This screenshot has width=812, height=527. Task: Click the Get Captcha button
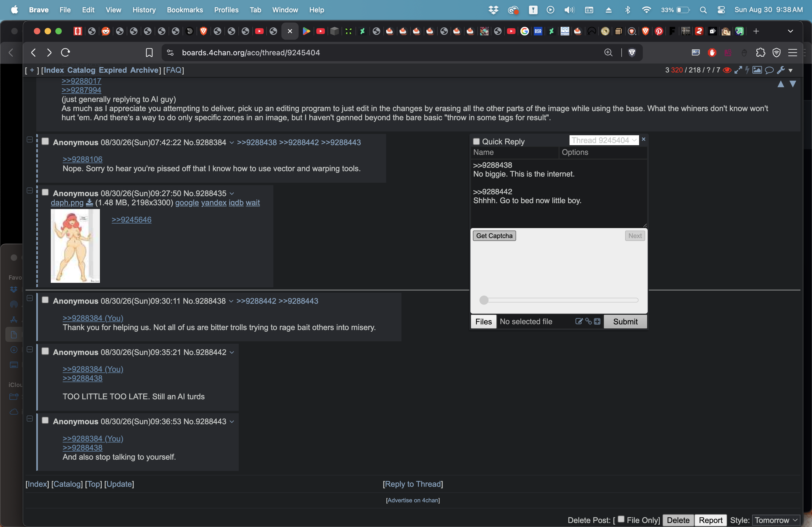tap(494, 236)
